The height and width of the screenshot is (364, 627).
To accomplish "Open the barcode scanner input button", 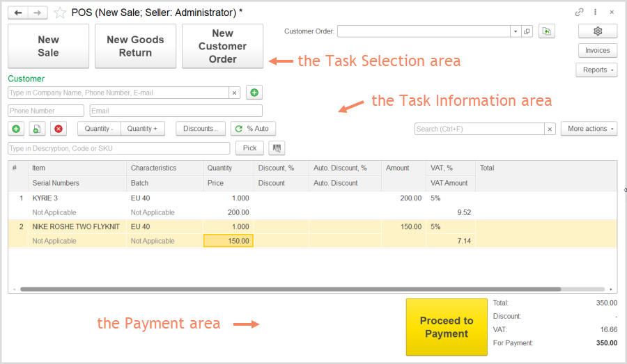I will click(x=277, y=148).
